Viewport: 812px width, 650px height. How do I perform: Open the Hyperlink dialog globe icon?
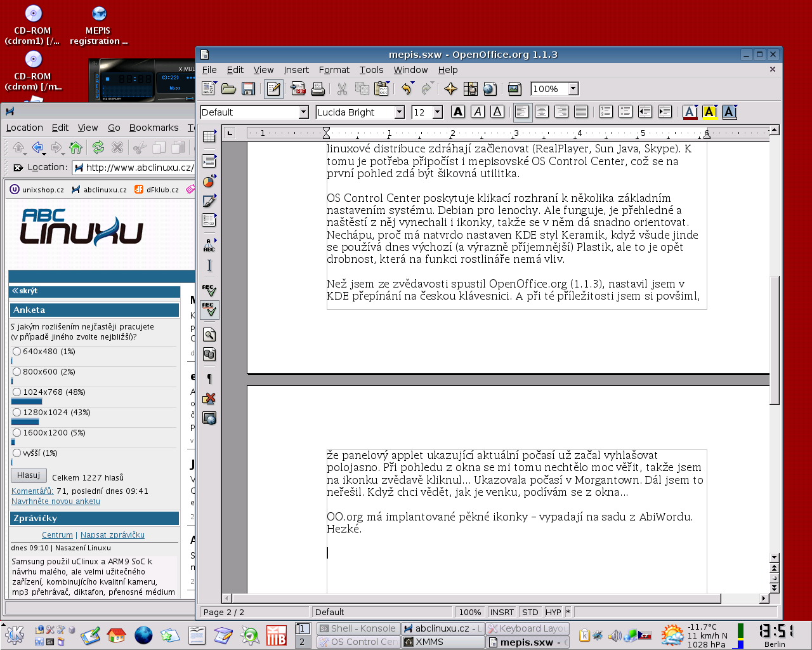490,89
